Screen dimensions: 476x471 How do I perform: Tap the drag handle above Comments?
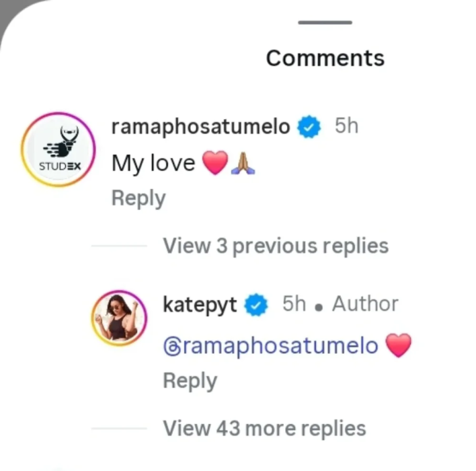tap(325, 23)
